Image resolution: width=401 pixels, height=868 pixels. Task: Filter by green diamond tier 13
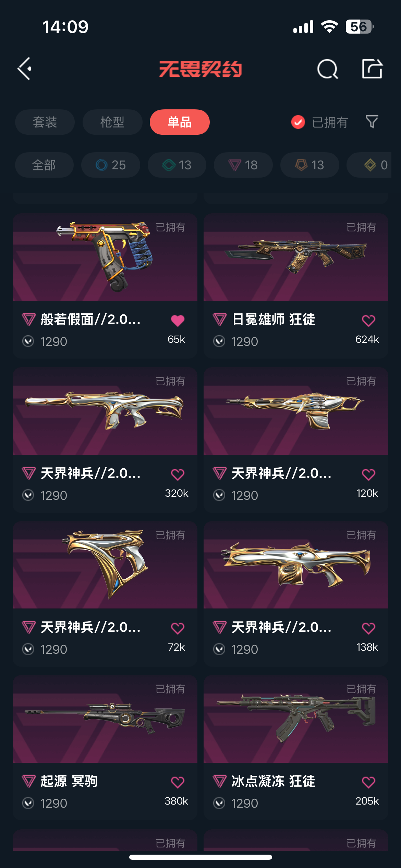tap(177, 165)
